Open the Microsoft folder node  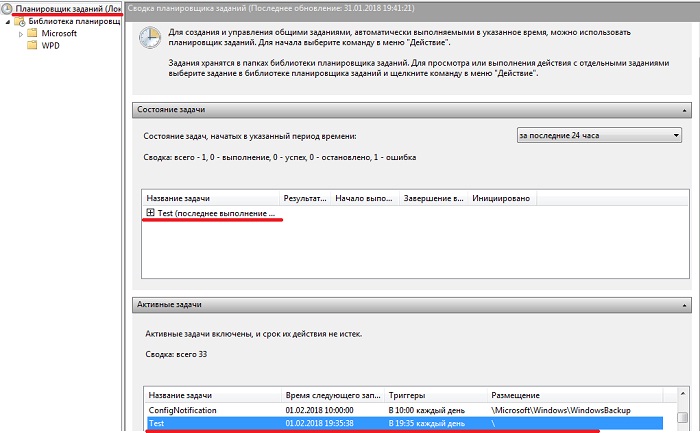coord(59,33)
